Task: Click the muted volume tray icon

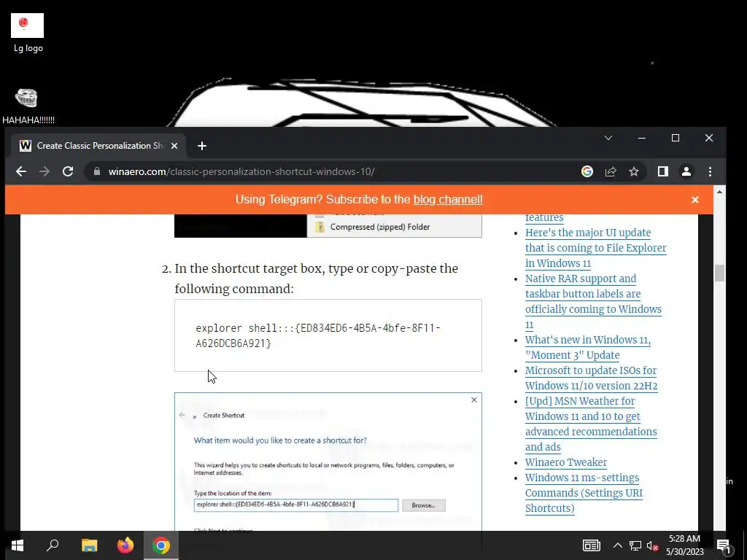Action: pyautogui.click(x=652, y=545)
